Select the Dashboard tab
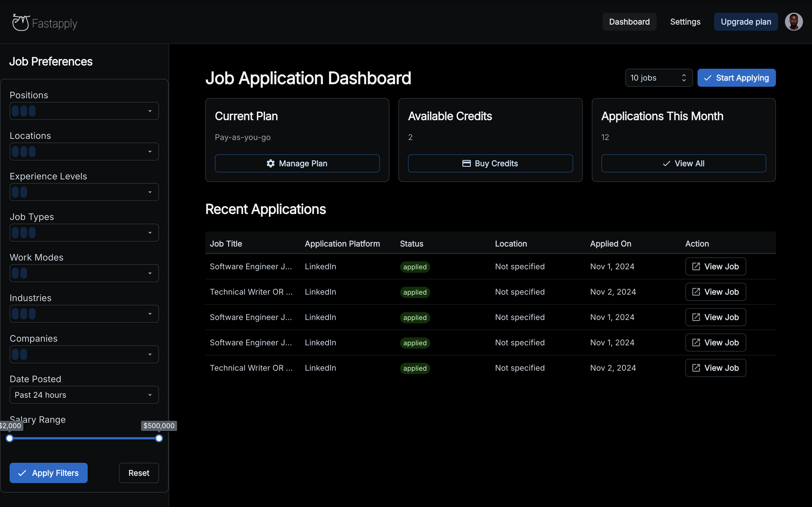 629,21
